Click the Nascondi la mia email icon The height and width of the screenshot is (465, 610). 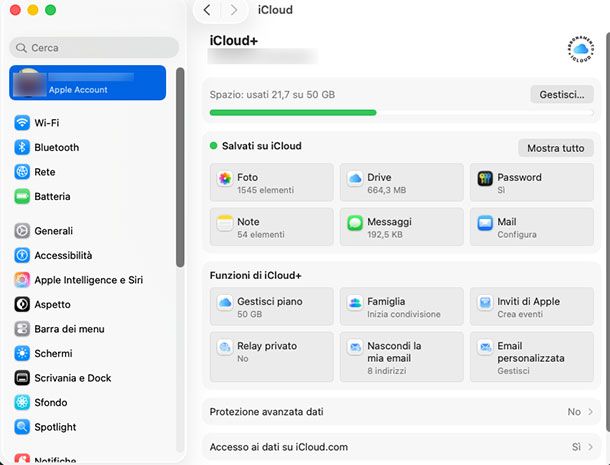[x=355, y=347]
